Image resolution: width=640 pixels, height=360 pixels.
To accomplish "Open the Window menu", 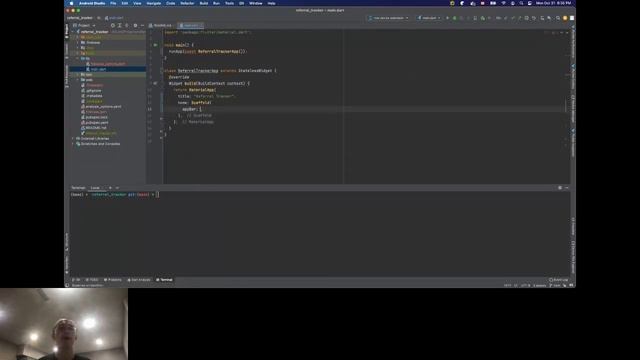I will click(256, 3).
